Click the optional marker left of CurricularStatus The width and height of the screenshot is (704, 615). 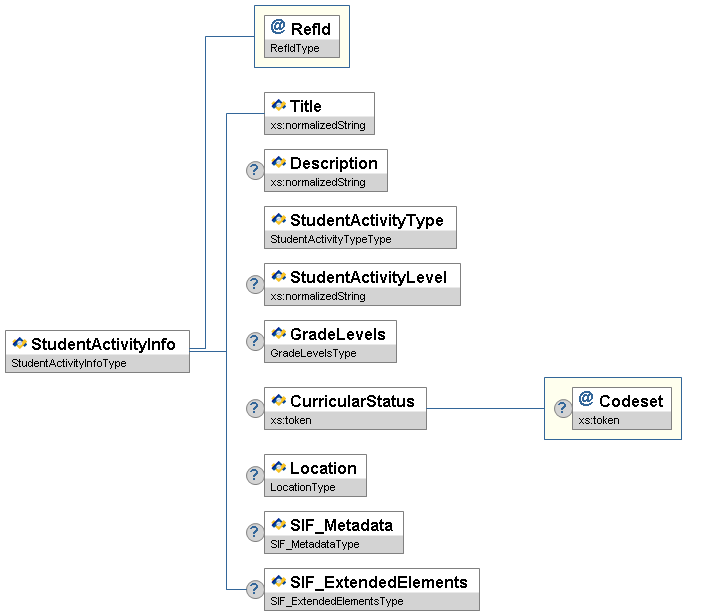(x=255, y=408)
